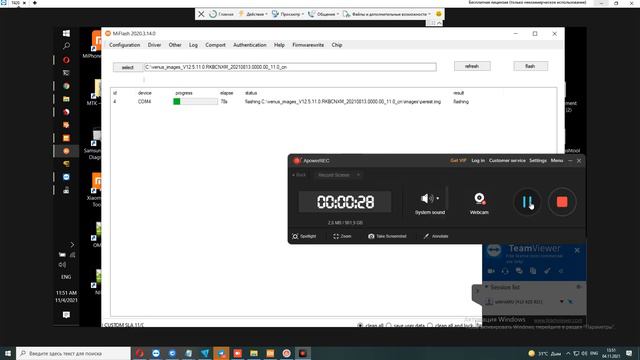This screenshot has width=640, height=360.
Task: Click the remote taskbar search icon
Action: pos(66,46)
